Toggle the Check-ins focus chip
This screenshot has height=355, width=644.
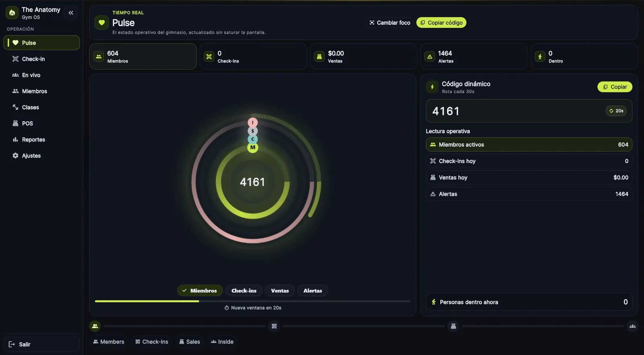244,291
